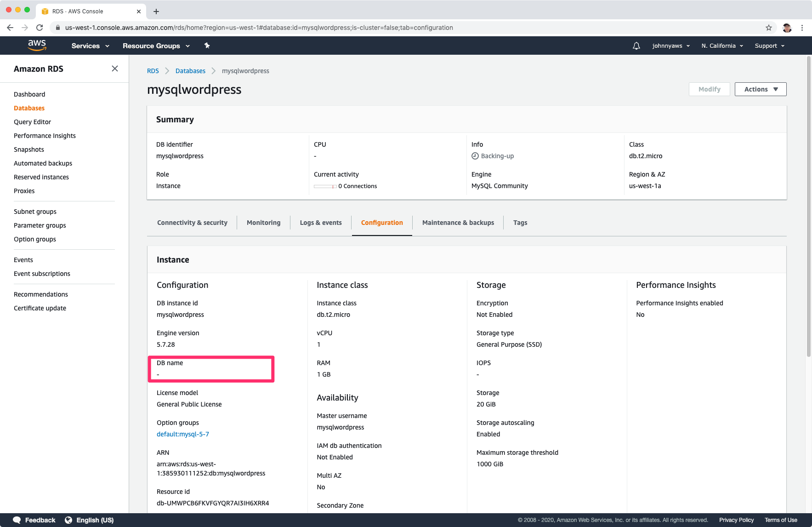Switch to Logs & events tab
The height and width of the screenshot is (527, 812).
(x=321, y=223)
